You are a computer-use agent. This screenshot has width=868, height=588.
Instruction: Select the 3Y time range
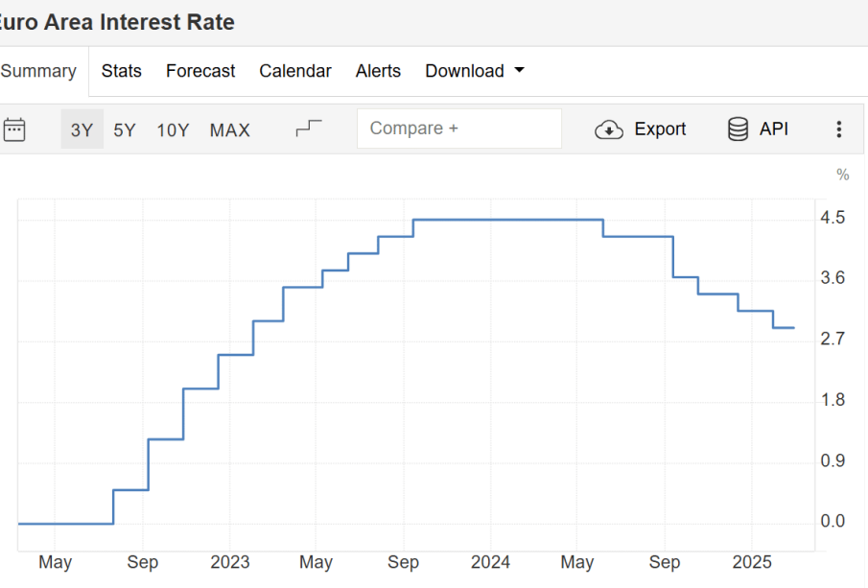click(x=82, y=129)
